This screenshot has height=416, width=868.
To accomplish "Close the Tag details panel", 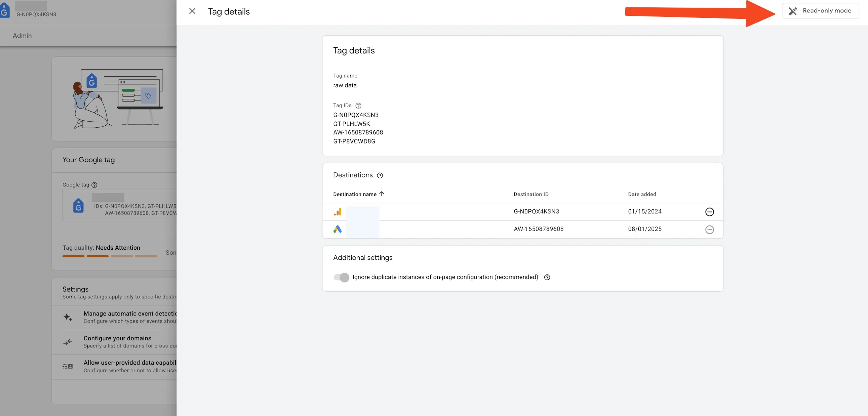I will 192,11.
